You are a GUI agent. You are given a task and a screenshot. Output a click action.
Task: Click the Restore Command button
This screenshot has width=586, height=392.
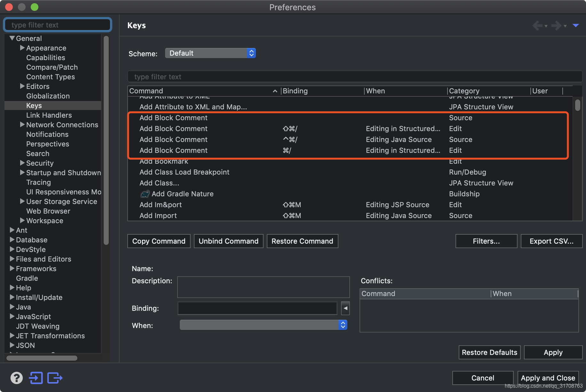(x=303, y=241)
